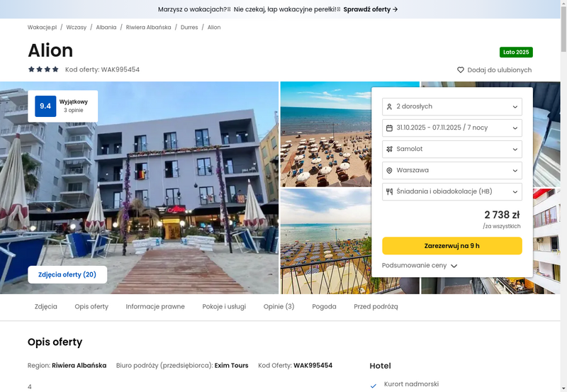Open the top beach umbrellas photo thumbnail
Screen dimensions: 567x392
[326, 134]
